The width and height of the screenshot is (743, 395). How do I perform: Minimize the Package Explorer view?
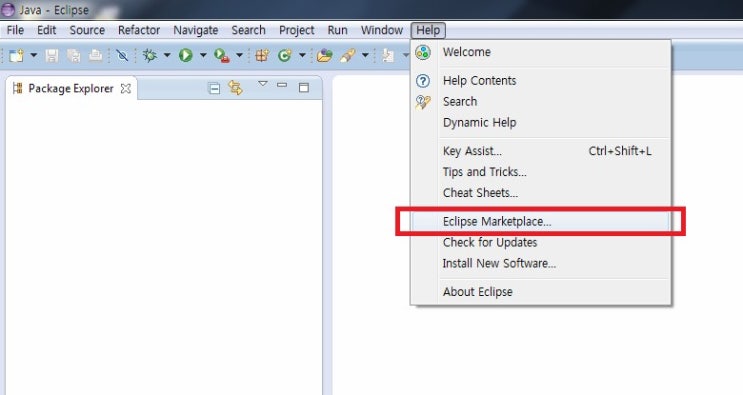click(282, 85)
